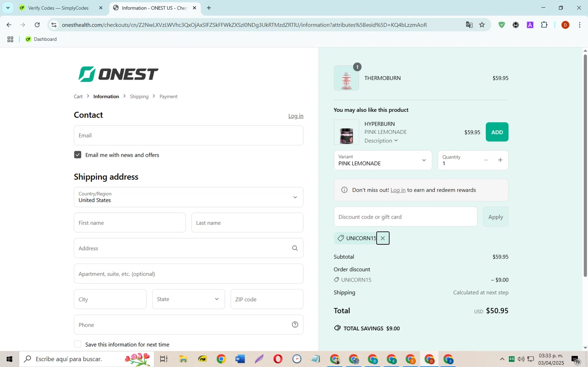
Task: Open the notification center icon
Action: tap(575, 359)
